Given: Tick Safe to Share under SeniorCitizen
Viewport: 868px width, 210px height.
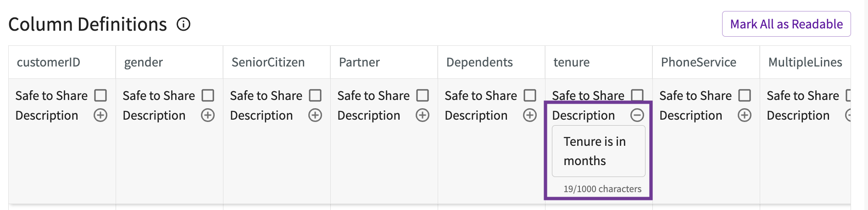Looking at the screenshot, I should coord(315,95).
